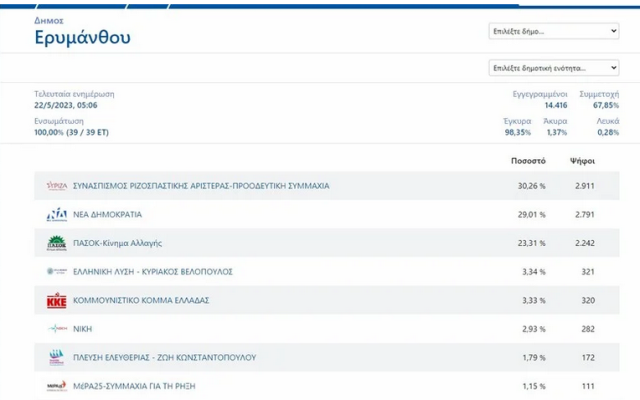Screen dimensions: 640x400
Task: Click the NIKH party logo
Action: 57,328
